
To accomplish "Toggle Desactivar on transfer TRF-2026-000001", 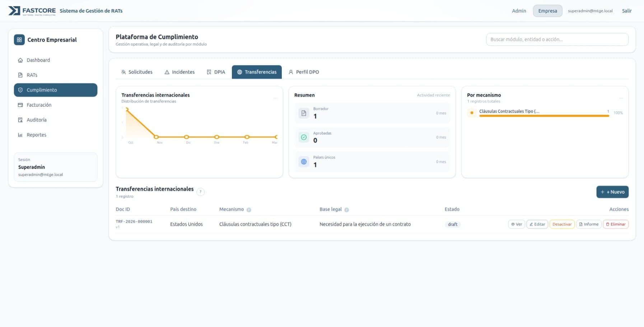I will pyautogui.click(x=562, y=224).
